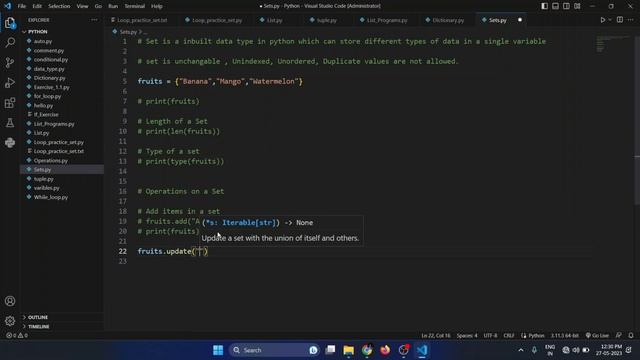Viewport: 640px width, 360px height.
Task: Open the Selection menu
Action: [x=59, y=6]
